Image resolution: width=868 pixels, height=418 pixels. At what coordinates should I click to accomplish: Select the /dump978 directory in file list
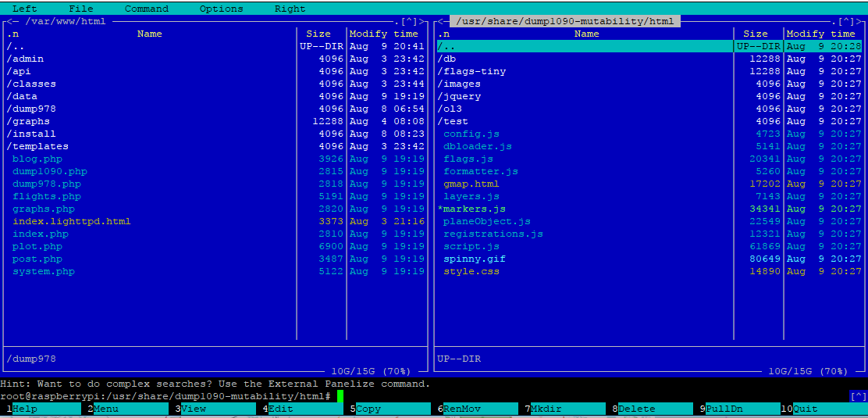coord(215,109)
